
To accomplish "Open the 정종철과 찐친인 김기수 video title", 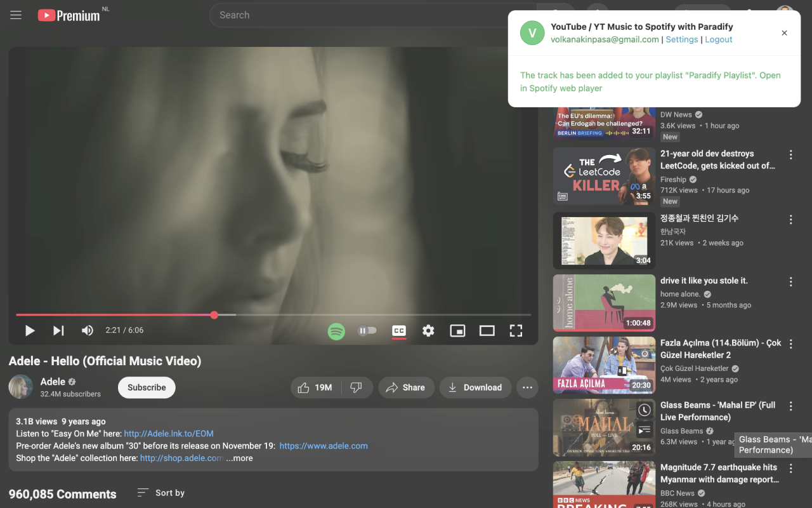I will (699, 218).
